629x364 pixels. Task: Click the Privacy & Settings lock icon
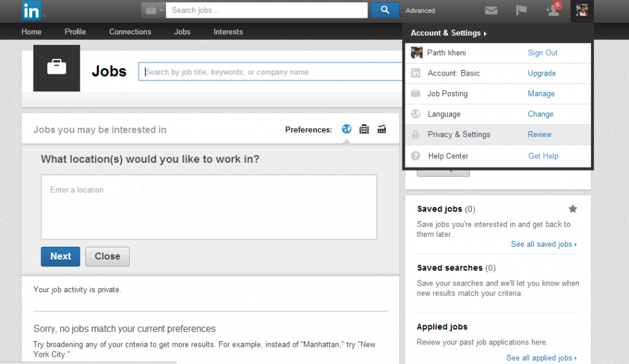416,134
